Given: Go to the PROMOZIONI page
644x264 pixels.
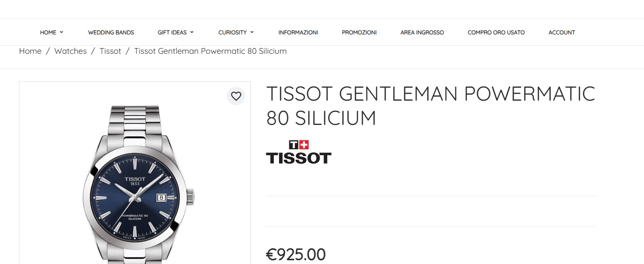Looking at the screenshot, I should coord(359,32).
